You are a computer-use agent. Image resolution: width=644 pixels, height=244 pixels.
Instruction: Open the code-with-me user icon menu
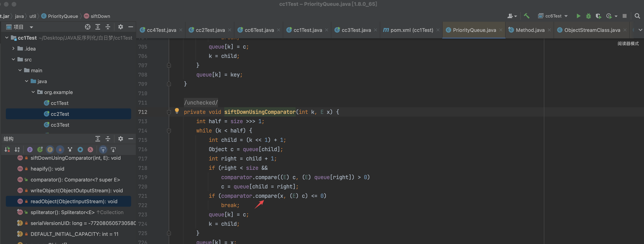(x=512, y=16)
